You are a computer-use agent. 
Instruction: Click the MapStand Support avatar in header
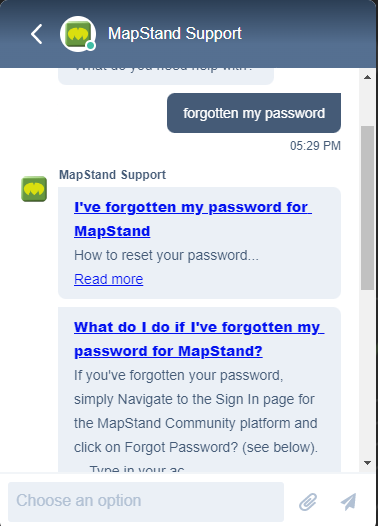click(78, 34)
